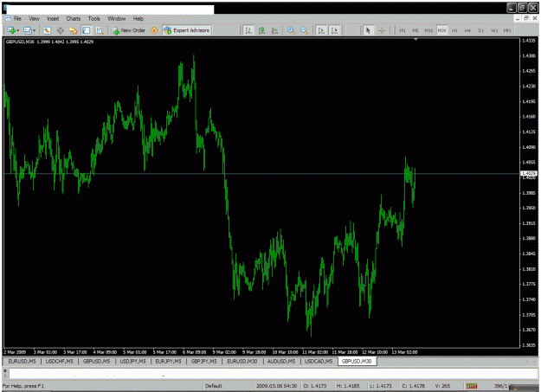Image resolution: width=541 pixels, height=392 pixels.
Task: Set timeframe to H1
Action: click(x=454, y=30)
